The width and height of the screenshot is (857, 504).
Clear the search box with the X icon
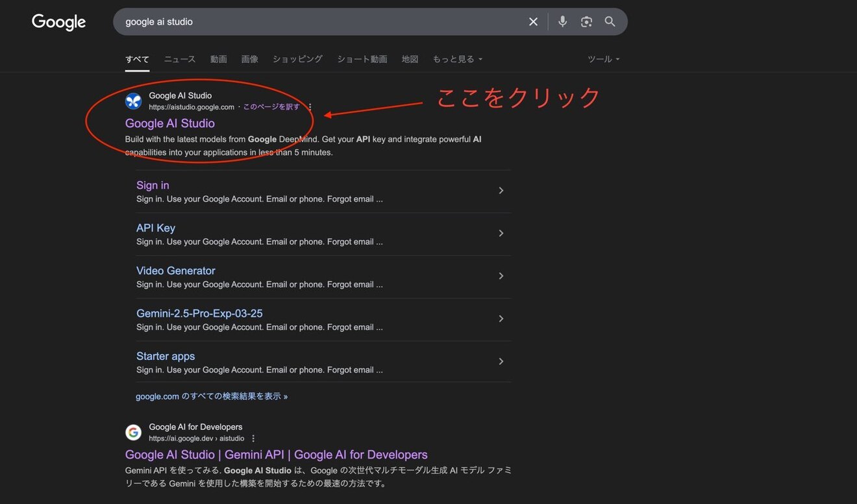click(x=533, y=21)
